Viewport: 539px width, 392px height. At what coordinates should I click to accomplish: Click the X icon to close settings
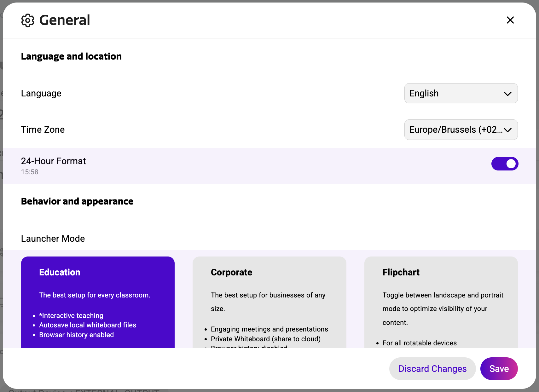510,20
